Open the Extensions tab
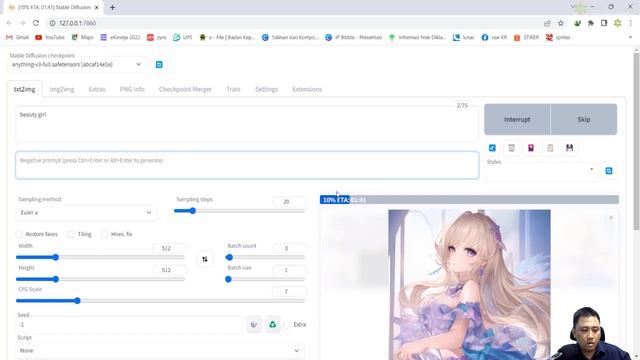Viewport: 640px width, 360px height. [x=307, y=89]
